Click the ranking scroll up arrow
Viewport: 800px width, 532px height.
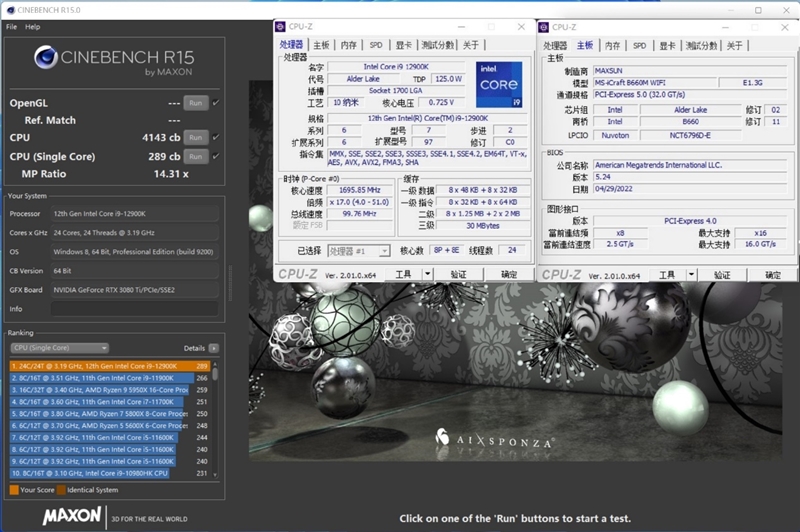[215, 364]
